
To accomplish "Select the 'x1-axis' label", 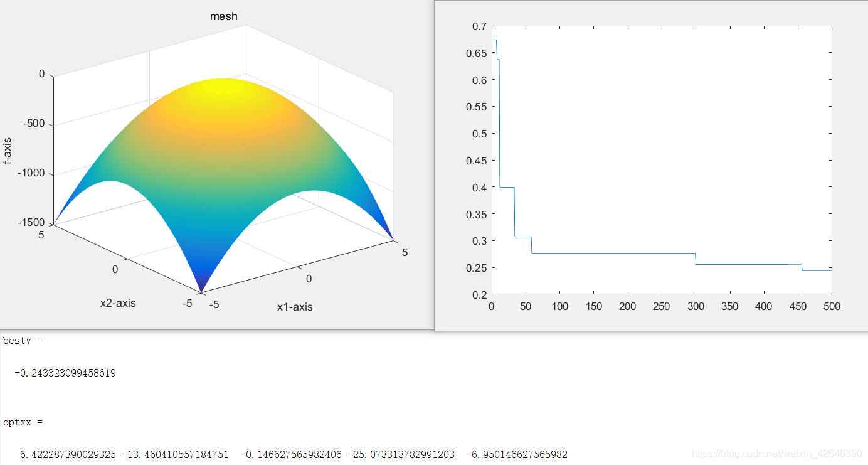I will [x=295, y=307].
